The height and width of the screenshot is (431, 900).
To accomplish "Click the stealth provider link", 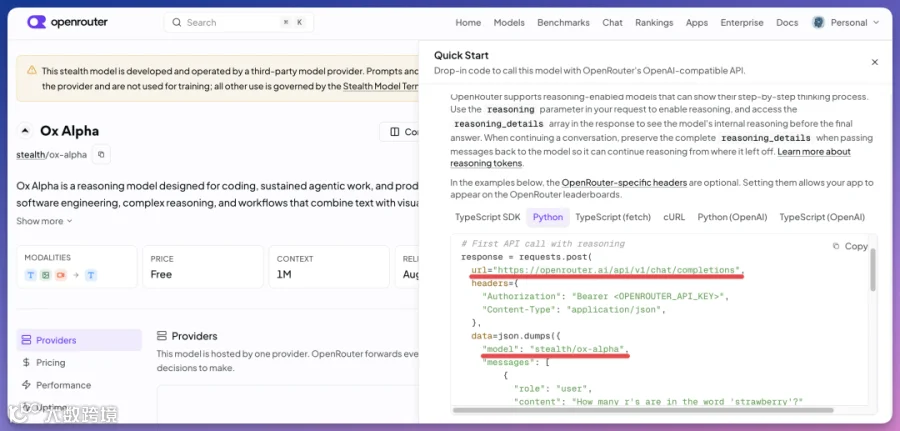I will [x=30, y=154].
